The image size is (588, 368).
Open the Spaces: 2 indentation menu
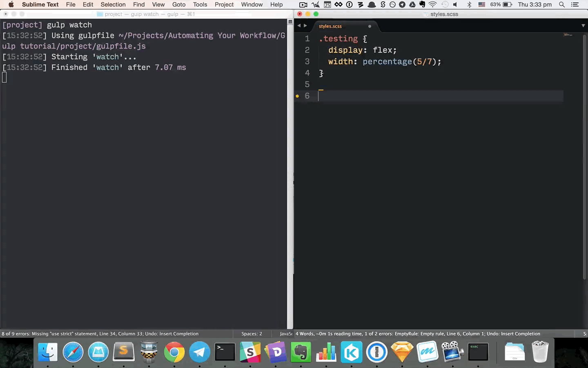(252, 334)
